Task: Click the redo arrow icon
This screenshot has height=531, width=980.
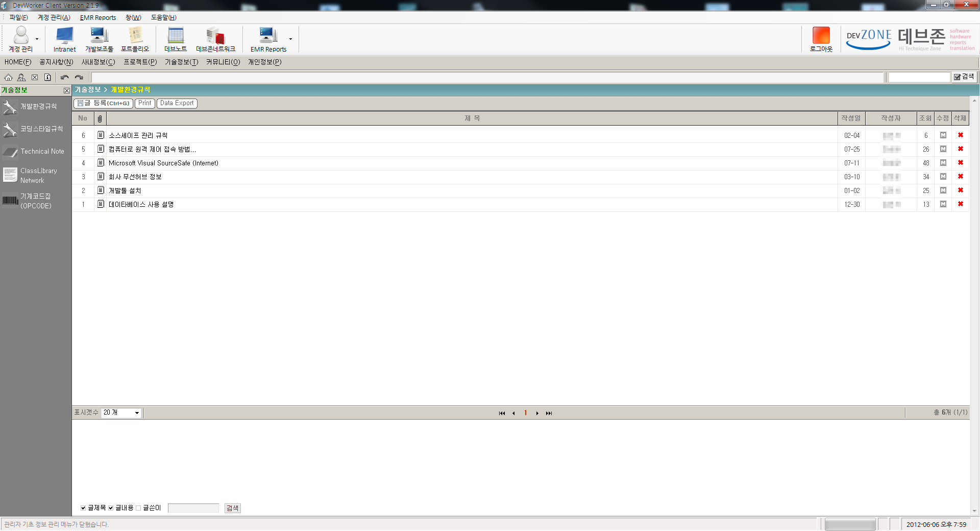Action: [79, 78]
